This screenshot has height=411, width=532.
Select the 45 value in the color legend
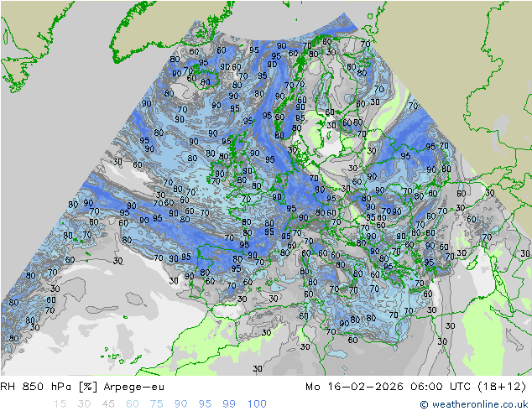(x=108, y=404)
